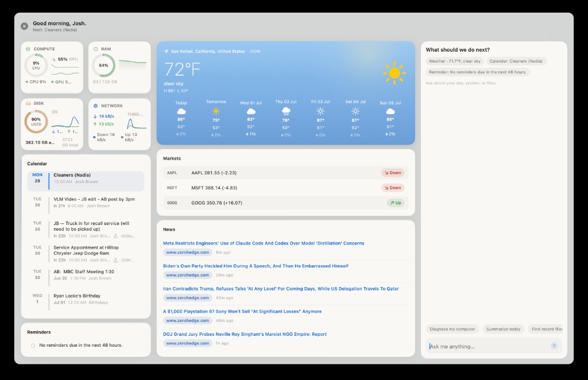The image size is (588, 380).
Task: Open the $1,000 Playstation 6 news headline
Action: click(242, 312)
